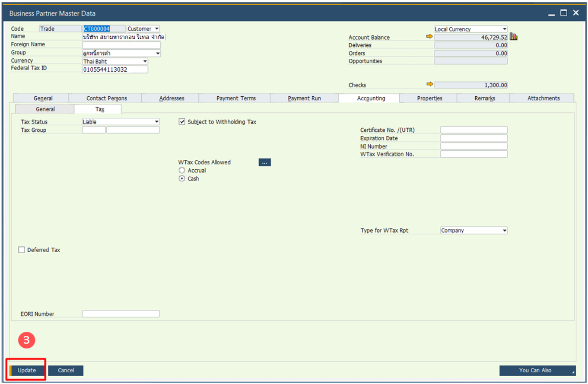Open the Local Currency dropdown
Screen dimensions: 588x384
470,29
